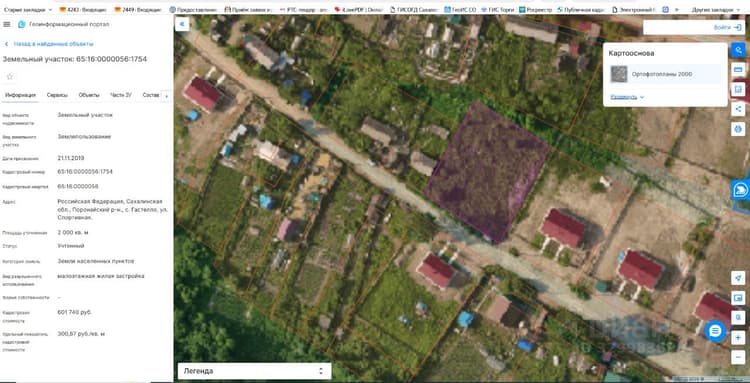Click the highlighted purple land parcel
The height and width of the screenshot is (383, 750).
pos(486,172)
